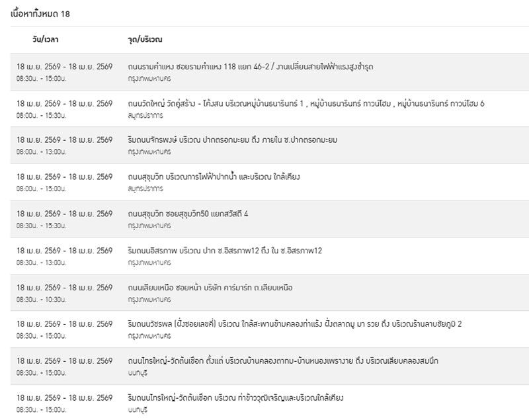Click the date cell of the รามคำแหง row
Viewport: 529px width, 420px height.
(x=64, y=67)
